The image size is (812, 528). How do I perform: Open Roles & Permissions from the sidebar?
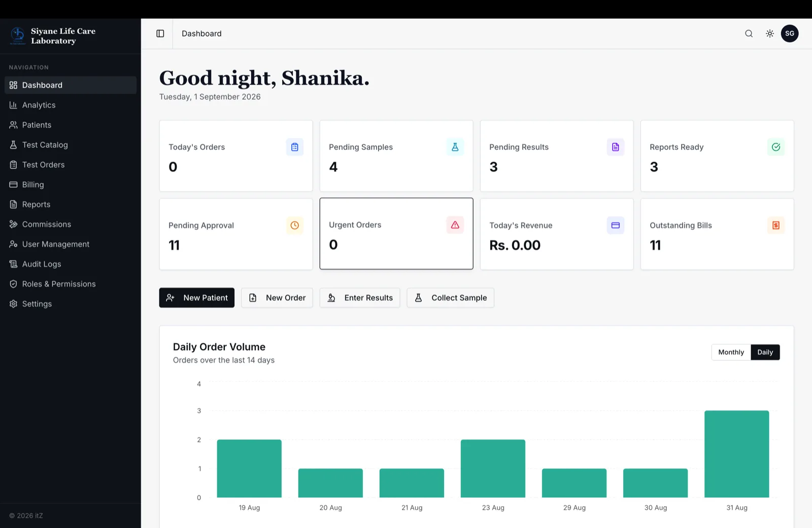click(71, 284)
